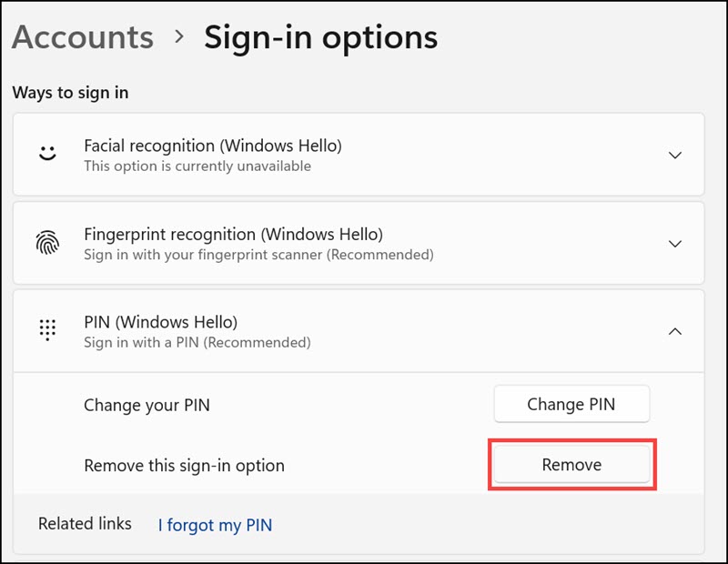
Task: Open the I forgot my PIN link
Action: (214, 525)
